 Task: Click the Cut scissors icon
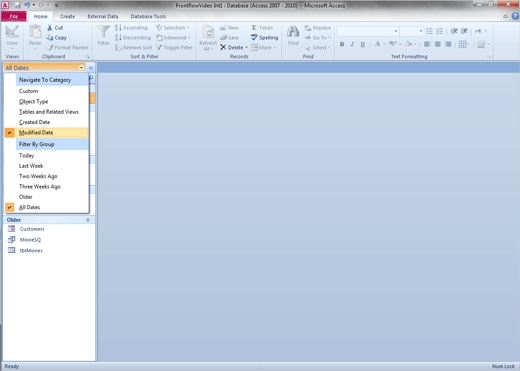click(x=50, y=28)
